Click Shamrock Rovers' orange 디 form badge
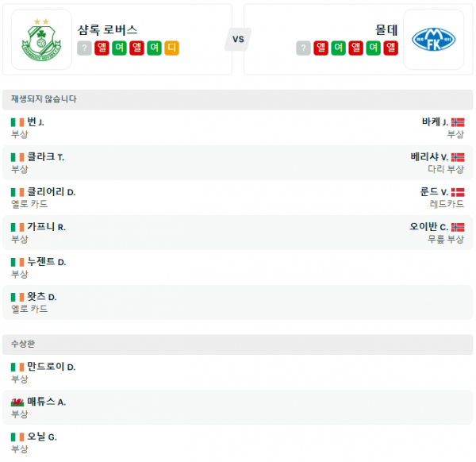This screenshot has height=462, width=476. point(172,48)
